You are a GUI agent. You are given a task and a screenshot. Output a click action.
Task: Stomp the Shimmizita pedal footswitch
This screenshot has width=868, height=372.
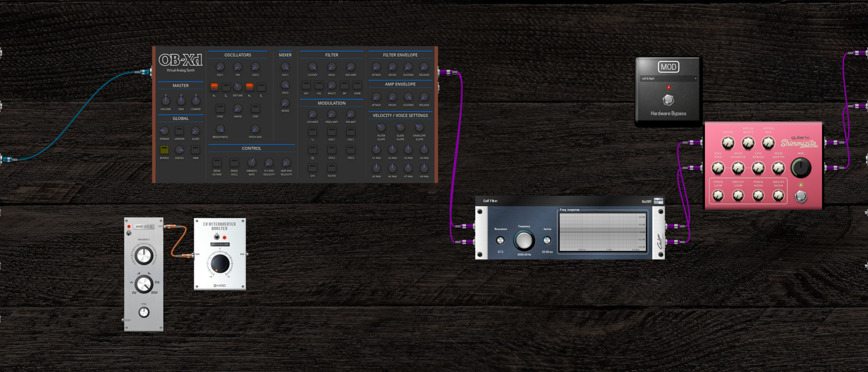(x=801, y=197)
